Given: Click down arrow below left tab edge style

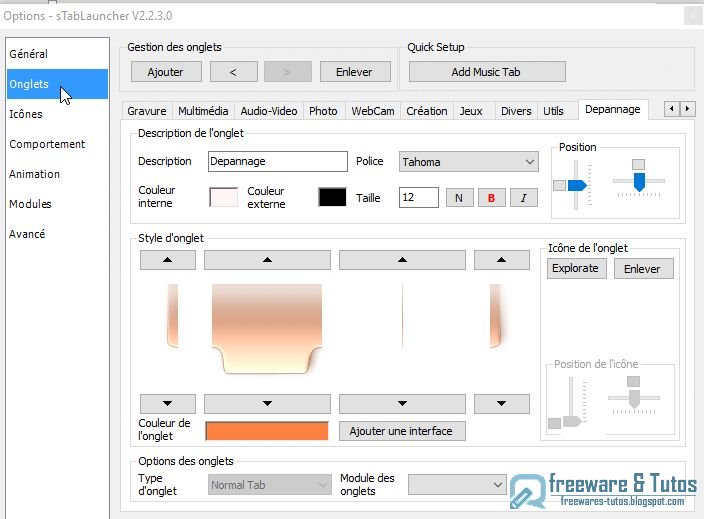Looking at the screenshot, I should (168, 404).
